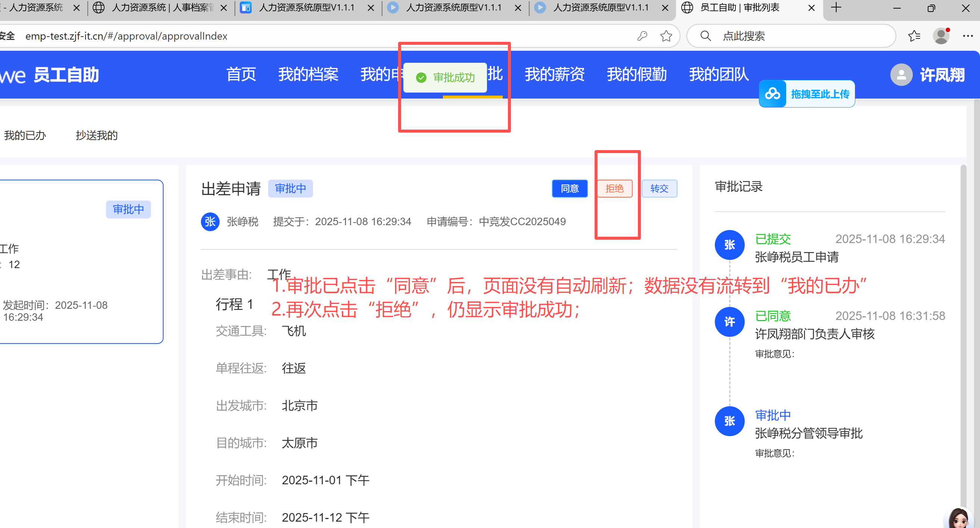Open a new browser tab with plus icon
Viewport: 980px width, 528px height.
tap(836, 7)
